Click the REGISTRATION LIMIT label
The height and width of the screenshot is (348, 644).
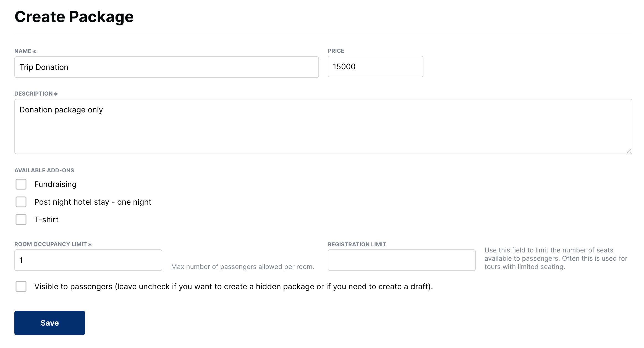click(357, 244)
